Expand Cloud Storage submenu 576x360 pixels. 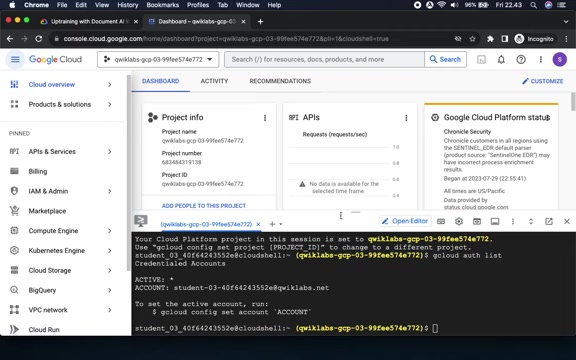109,270
